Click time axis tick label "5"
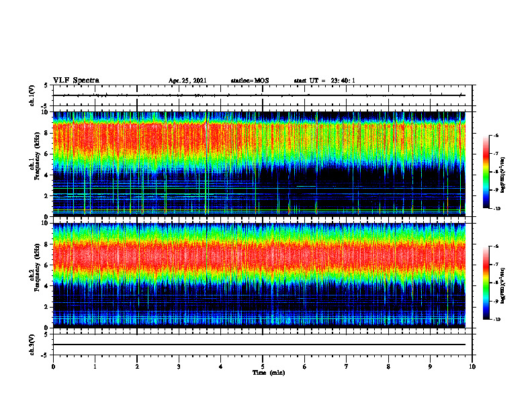The image size is (532, 411). point(263,367)
